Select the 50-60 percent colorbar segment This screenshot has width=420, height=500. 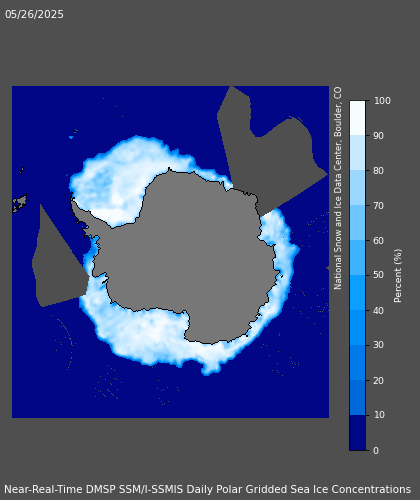pyautogui.click(x=357, y=258)
